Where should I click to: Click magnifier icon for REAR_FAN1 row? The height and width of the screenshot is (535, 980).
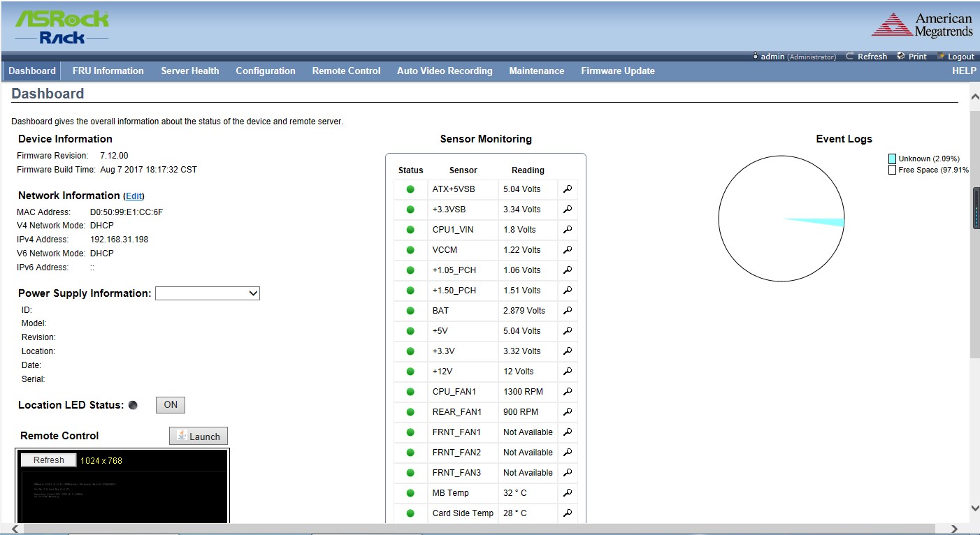tap(568, 412)
